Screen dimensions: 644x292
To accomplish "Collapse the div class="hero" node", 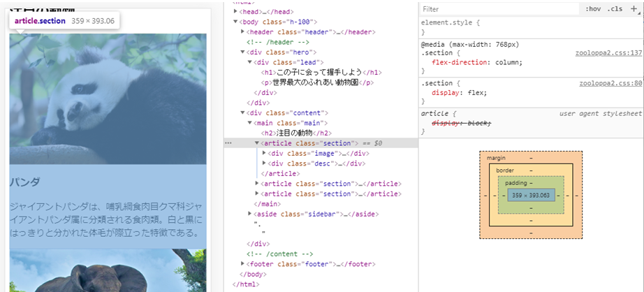I will [x=243, y=52].
